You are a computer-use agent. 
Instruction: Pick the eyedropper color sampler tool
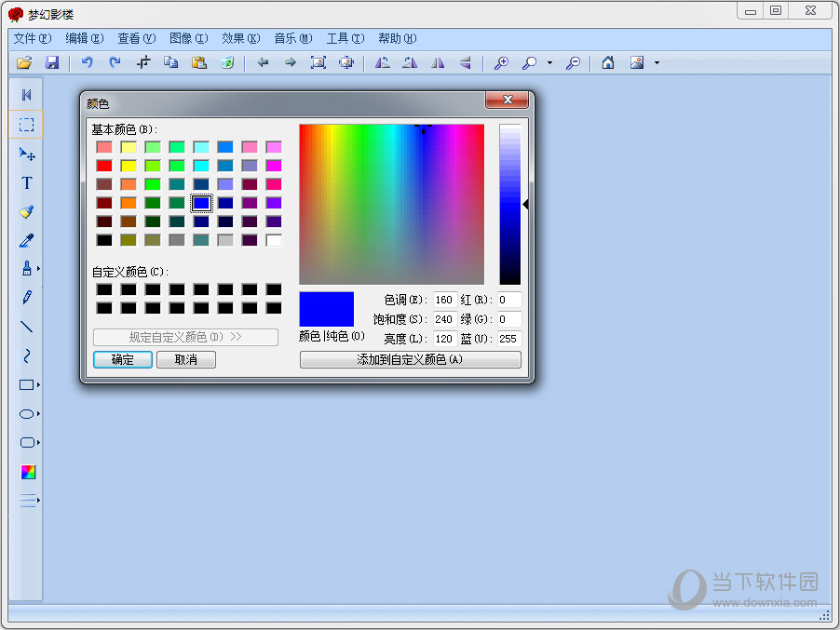click(26, 240)
